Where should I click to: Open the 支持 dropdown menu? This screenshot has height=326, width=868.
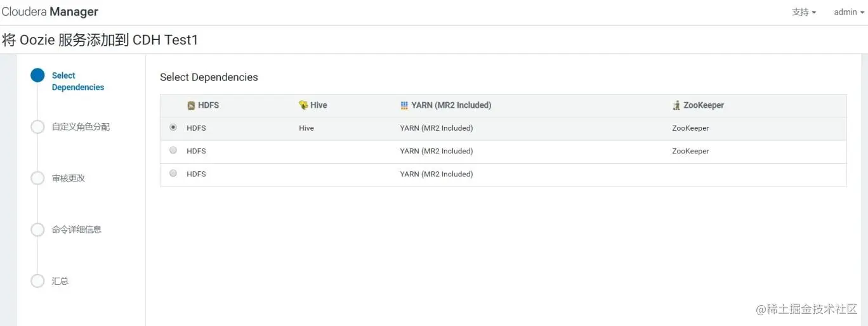[804, 12]
